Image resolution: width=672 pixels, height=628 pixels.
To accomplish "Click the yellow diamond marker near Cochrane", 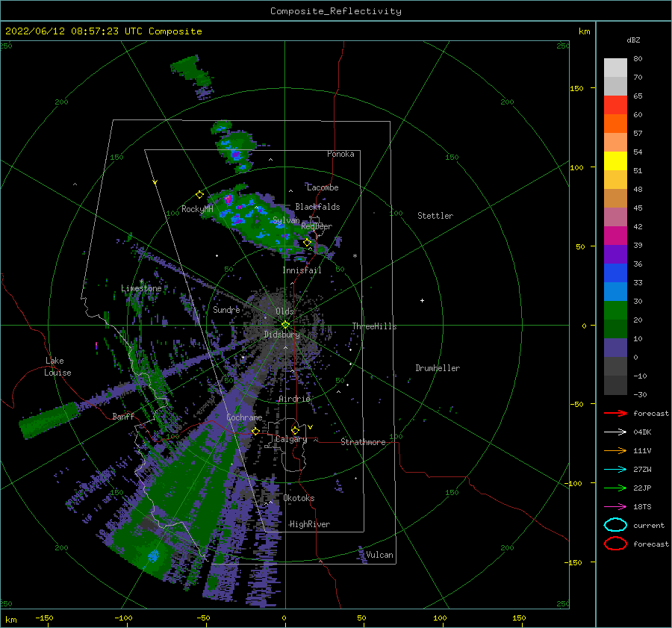I will click(255, 431).
